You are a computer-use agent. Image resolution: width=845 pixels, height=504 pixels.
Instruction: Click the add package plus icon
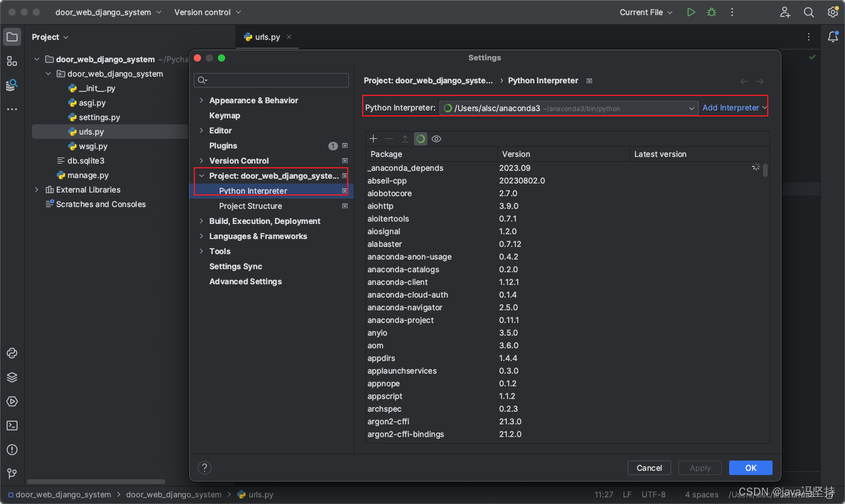point(373,139)
